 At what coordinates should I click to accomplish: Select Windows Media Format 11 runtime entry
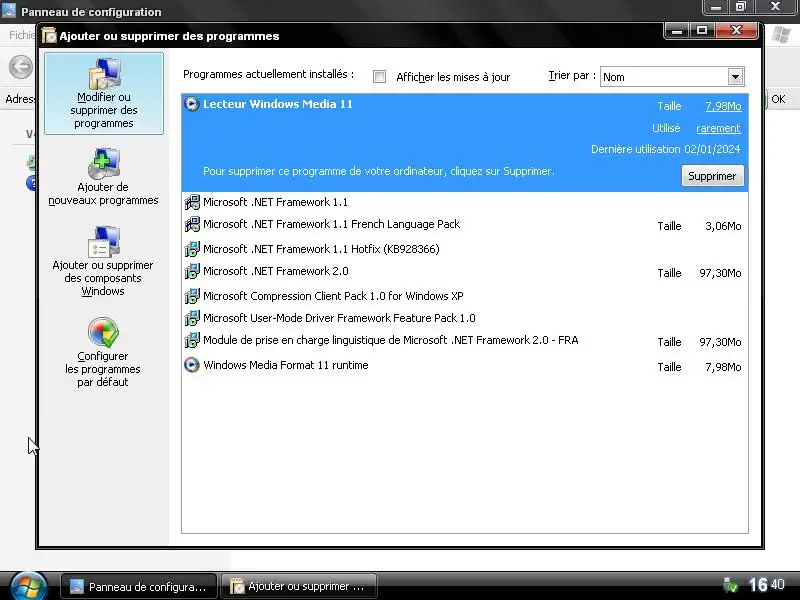click(465, 365)
